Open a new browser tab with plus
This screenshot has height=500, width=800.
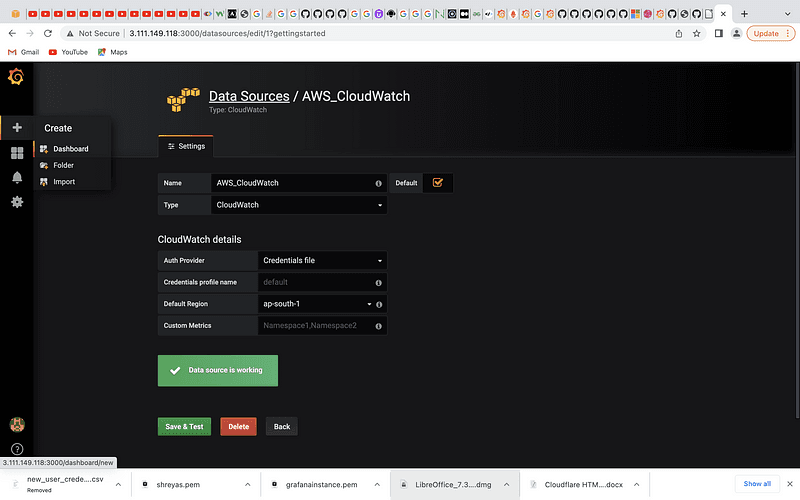[744, 14]
